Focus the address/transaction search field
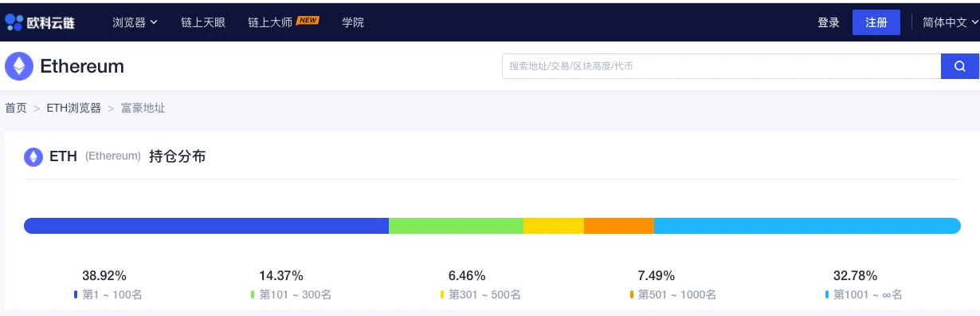The height and width of the screenshot is (316, 980). tap(721, 66)
